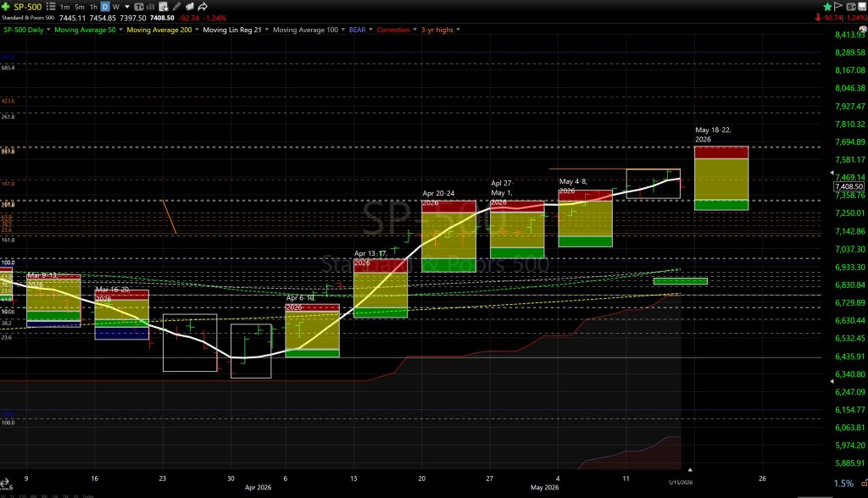
Task: Open the scan (S) dropdown icon
Action: coord(851,7)
